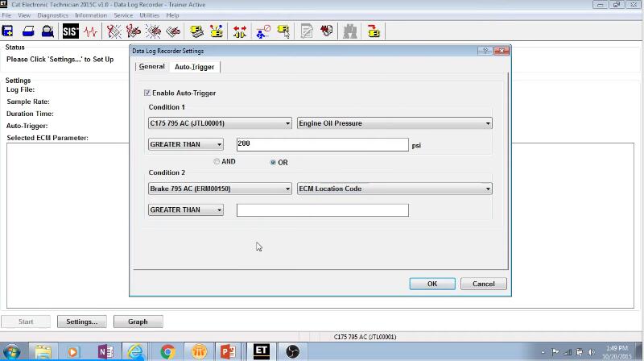
Task: Select the OR radio button
Action: pyautogui.click(x=274, y=162)
